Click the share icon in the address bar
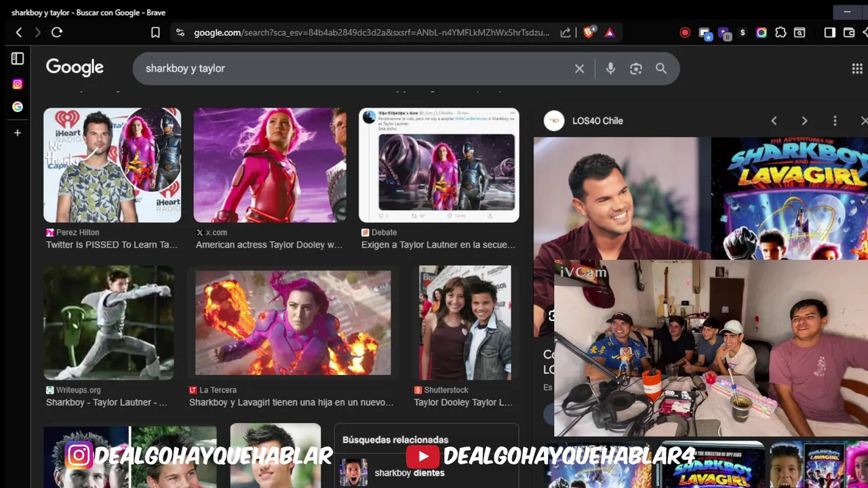The width and height of the screenshot is (868, 488). click(566, 33)
